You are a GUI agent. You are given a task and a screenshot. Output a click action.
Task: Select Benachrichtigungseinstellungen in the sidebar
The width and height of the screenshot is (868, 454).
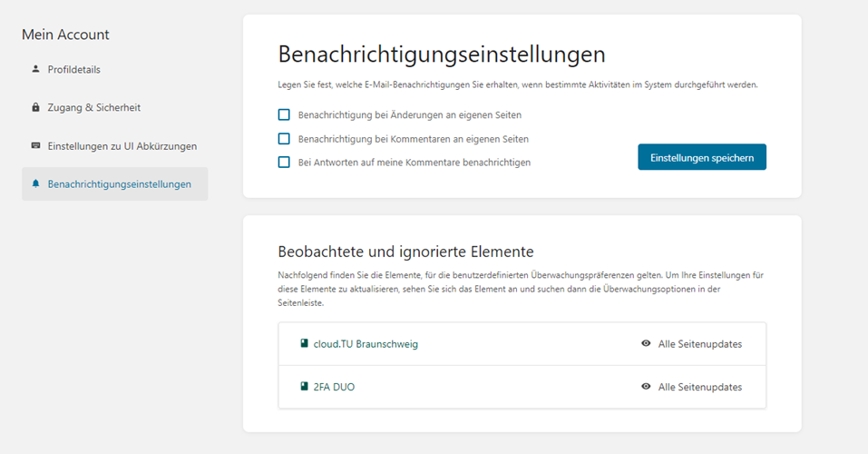[119, 183]
